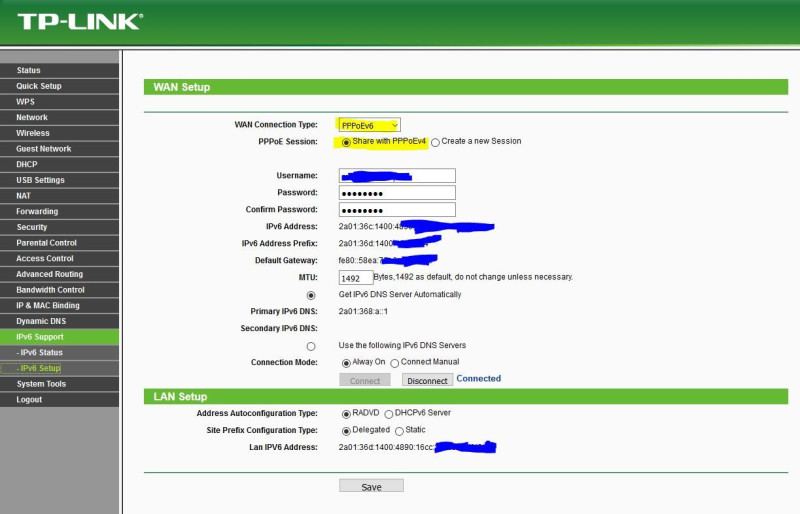Click the Connected status text
The width and height of the screenshot is (800, 514).
tap(479, 378)
